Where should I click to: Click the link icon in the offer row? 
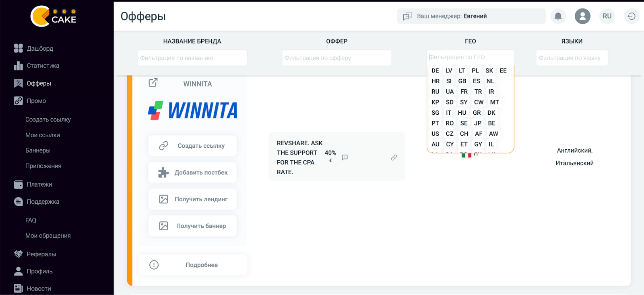point(394,158)
